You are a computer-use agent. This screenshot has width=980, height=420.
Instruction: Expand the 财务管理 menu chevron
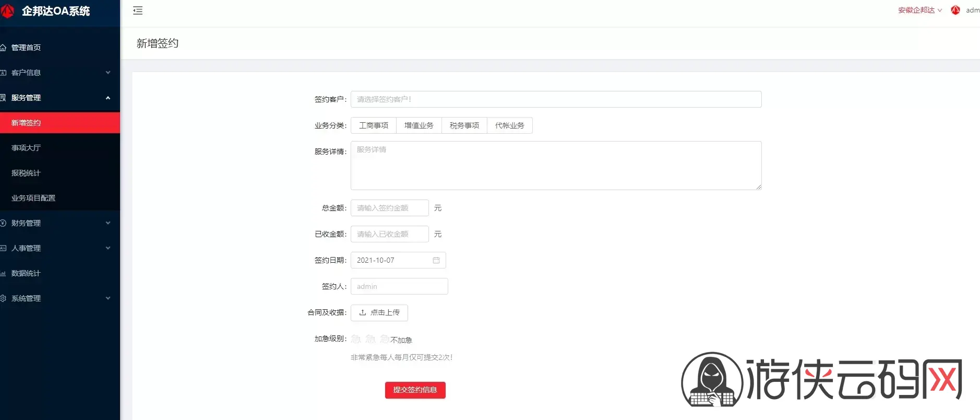(x=108, y=223)
